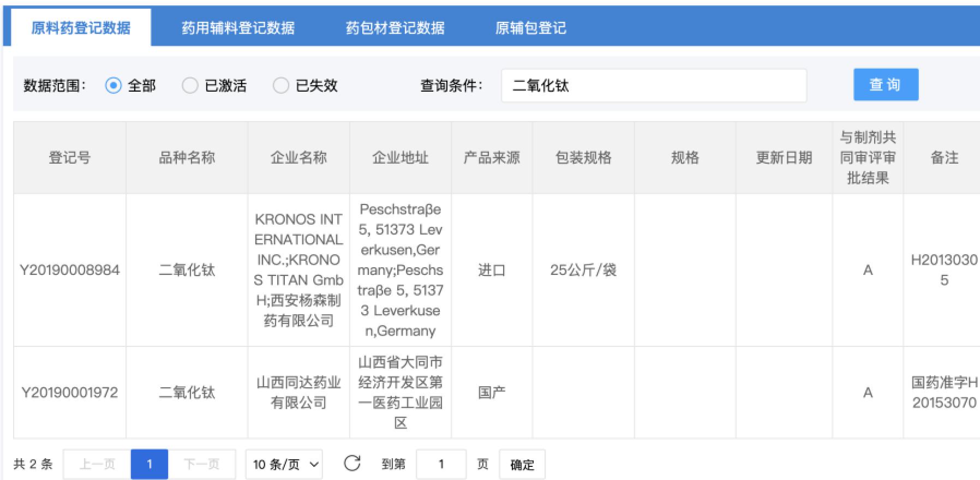
Task: Click the 企业地址 column header
Action: tap(401, 158)
